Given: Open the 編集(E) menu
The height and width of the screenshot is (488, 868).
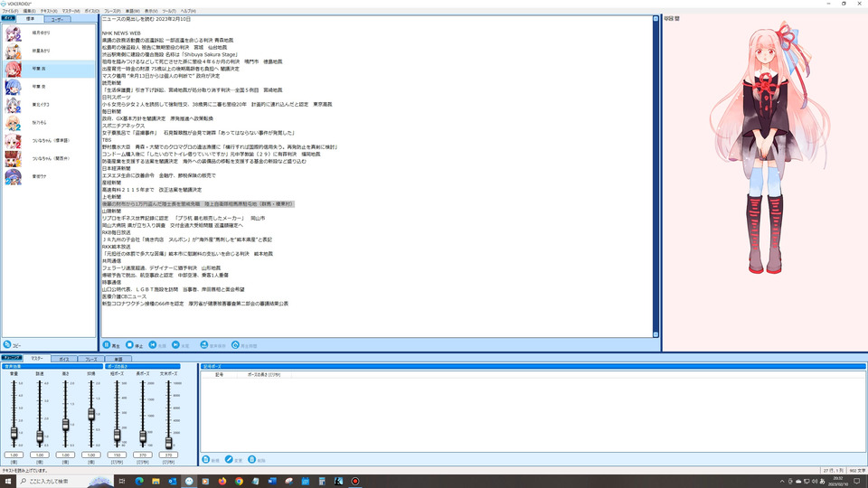Looking at the screenshot, I should (29, 11).
